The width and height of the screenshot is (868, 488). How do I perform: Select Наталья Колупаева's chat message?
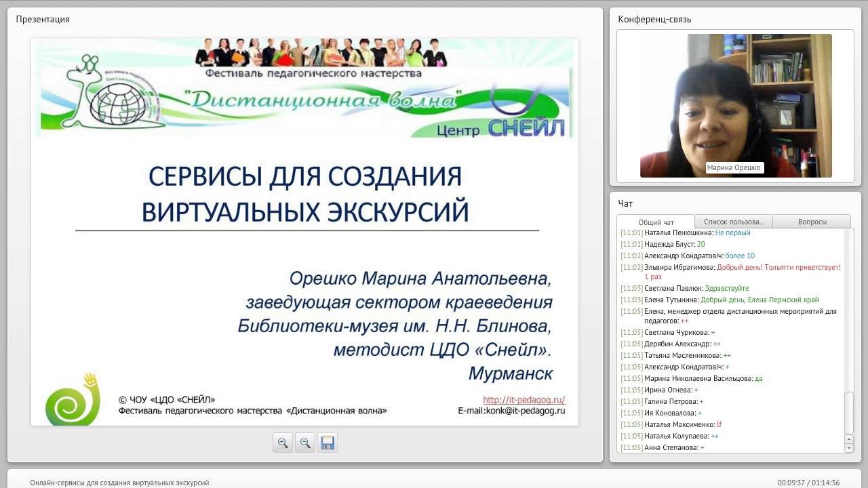[x=669, y=436]
